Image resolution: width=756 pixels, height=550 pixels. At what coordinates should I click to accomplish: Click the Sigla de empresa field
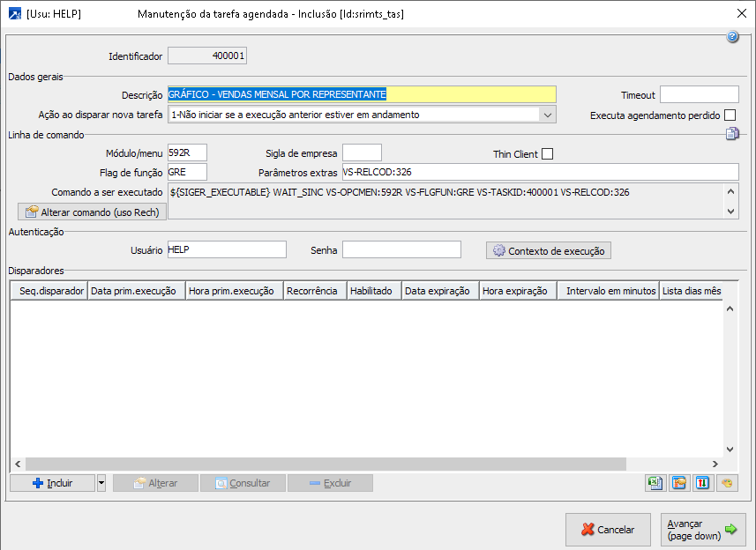pos(362,152)
